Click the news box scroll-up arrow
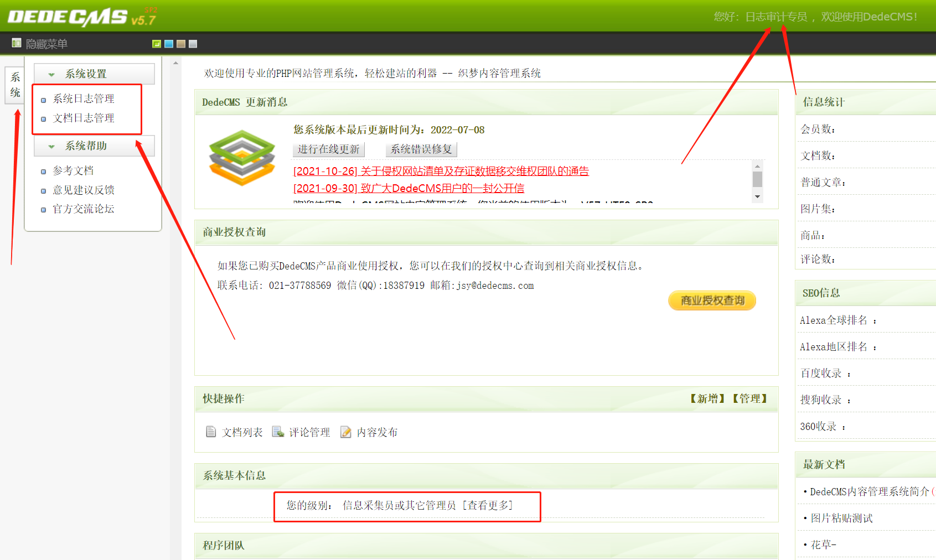 point(757,165)
